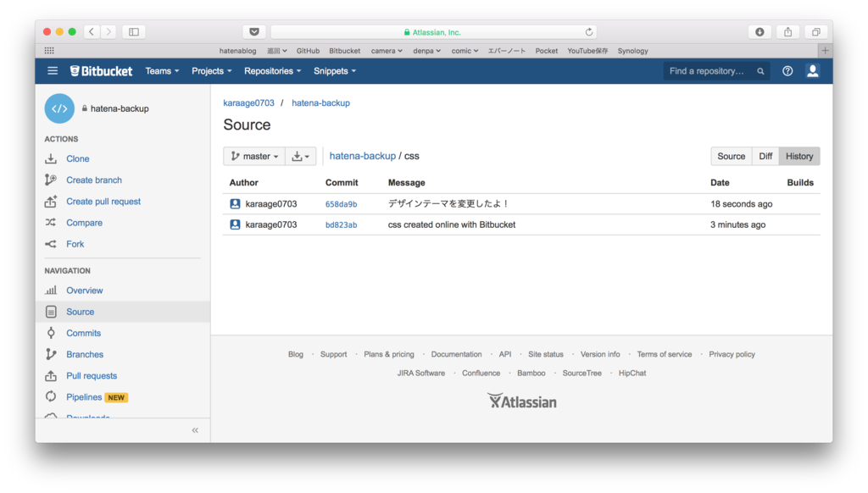
Task: Open the Repositories dropdown menu
Action: tap(272, 71)
